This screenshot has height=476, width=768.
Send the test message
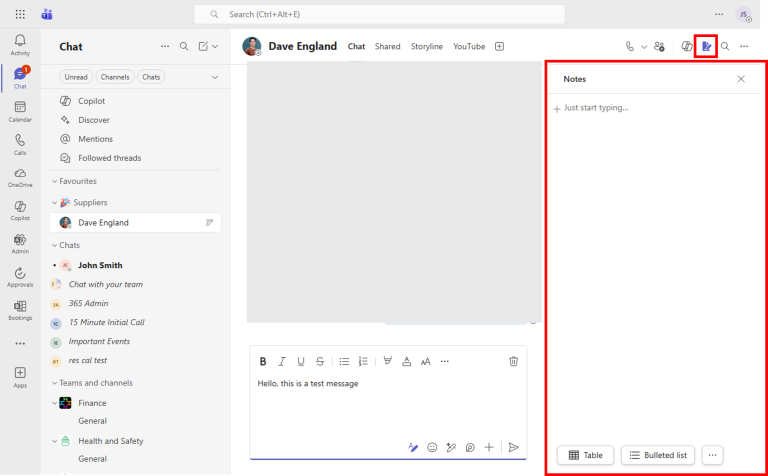[513, 448]
